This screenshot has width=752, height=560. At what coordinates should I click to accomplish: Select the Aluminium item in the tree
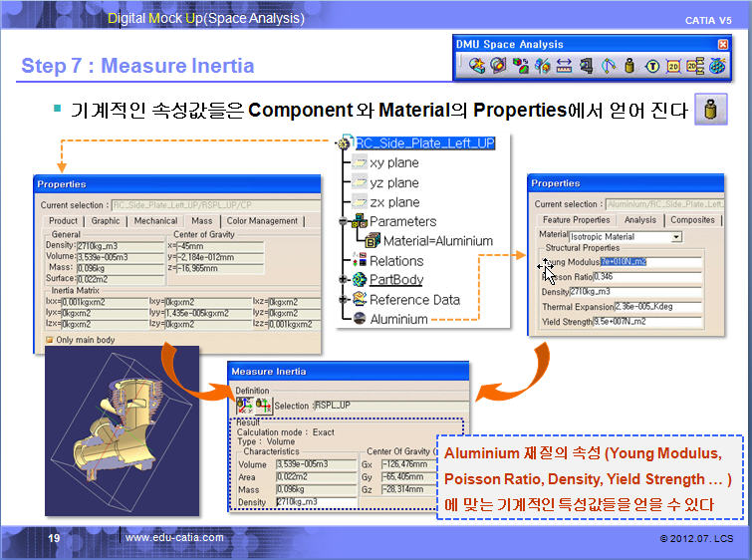pos(398,319)
